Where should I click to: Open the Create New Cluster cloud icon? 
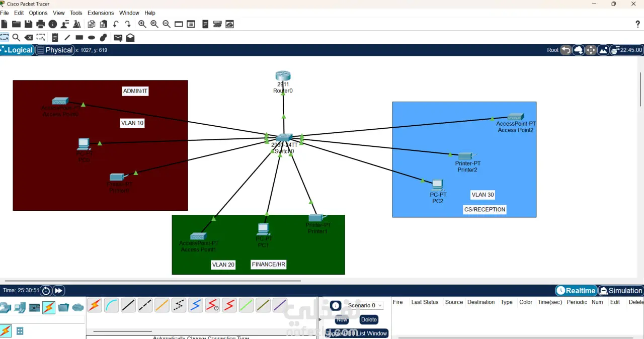[x=579, y=50]
